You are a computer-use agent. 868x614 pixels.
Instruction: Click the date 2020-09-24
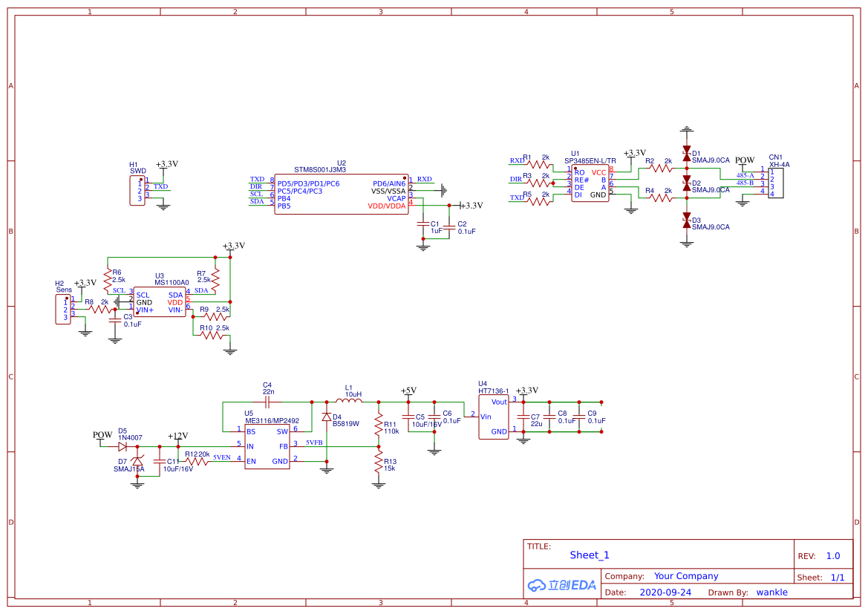click(665, 592)
